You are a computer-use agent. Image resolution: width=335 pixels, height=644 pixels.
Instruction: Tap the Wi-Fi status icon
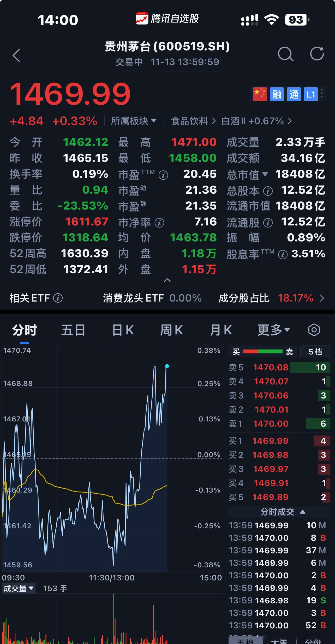tap(272, 20)
